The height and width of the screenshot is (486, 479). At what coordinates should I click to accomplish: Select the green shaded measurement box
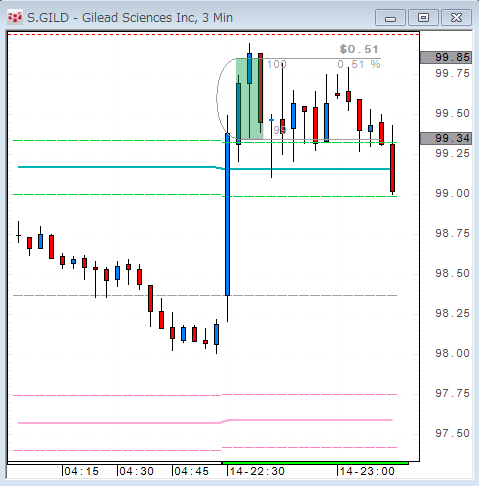pos(249,99)
